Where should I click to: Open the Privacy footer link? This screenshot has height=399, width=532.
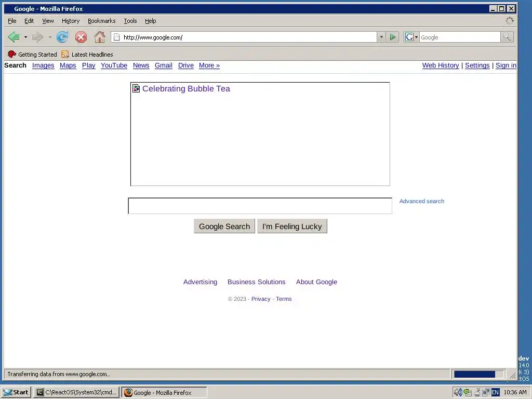(261, 299)
